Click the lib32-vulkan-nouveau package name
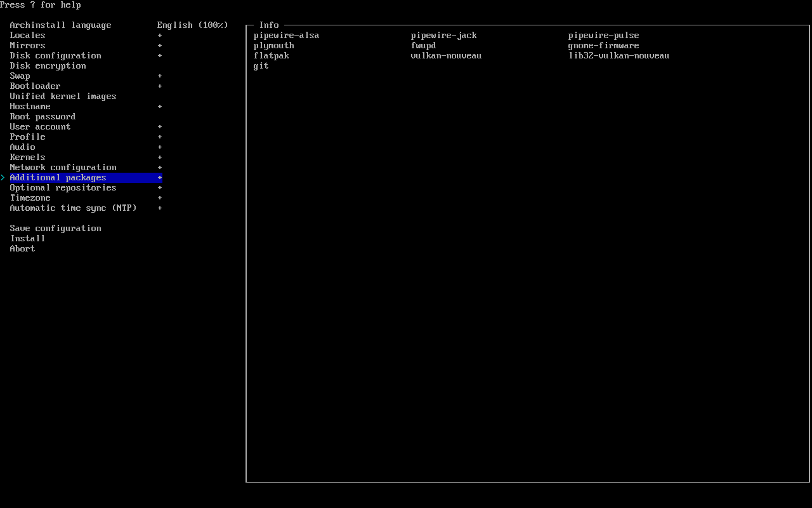 coord(619,56)
